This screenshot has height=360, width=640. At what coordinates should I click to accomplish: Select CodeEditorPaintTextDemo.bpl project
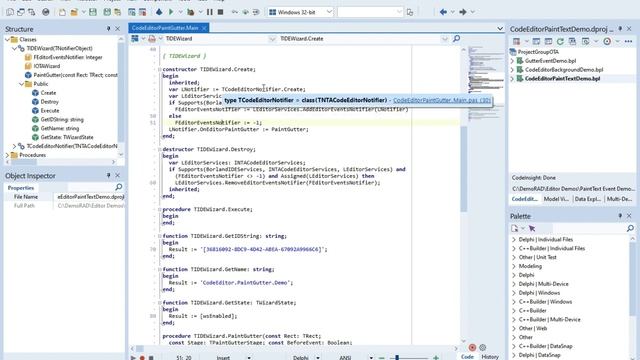pos(562,78)
